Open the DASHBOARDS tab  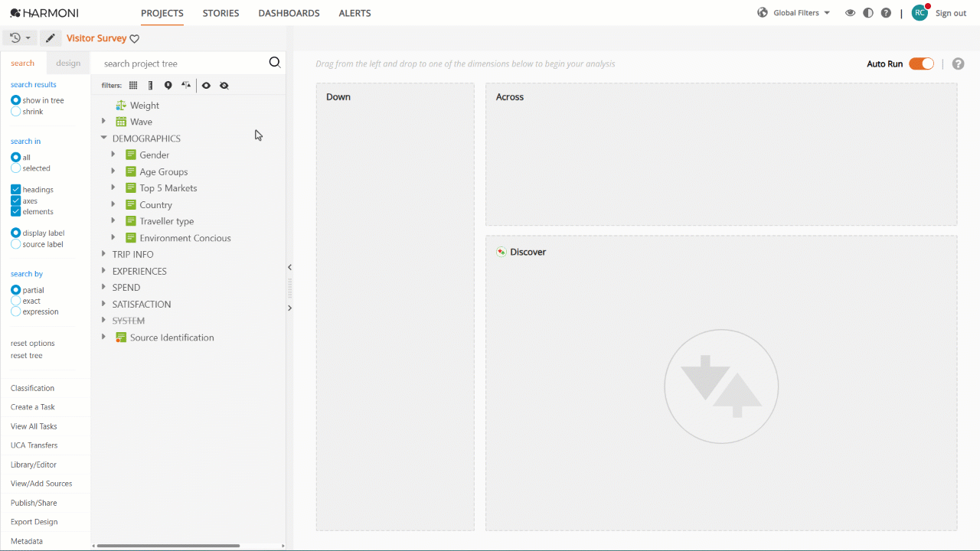tap(289, 13)
